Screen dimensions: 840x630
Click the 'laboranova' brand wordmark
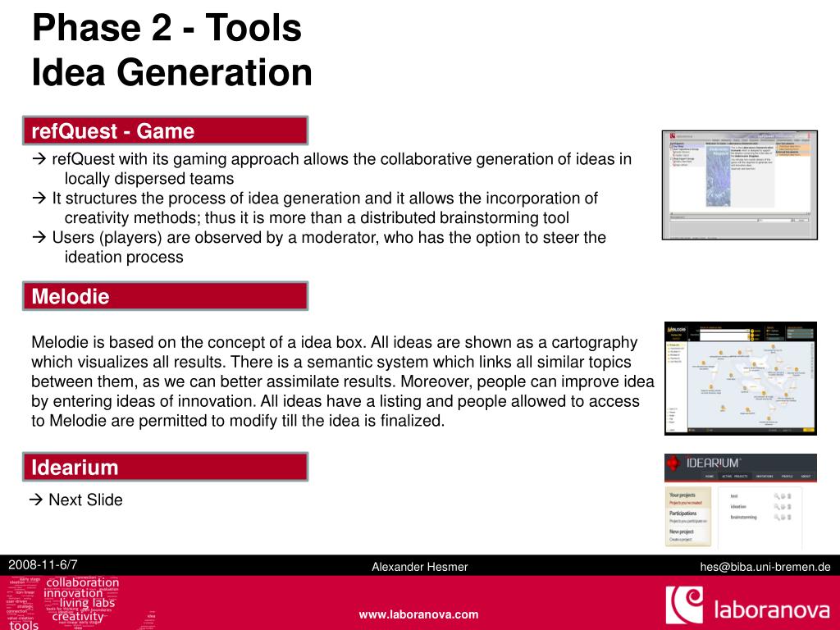tap(771, 609)
